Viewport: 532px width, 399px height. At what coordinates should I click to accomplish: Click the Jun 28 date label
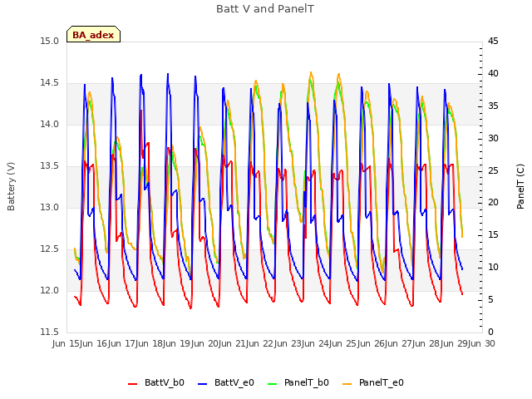[x=426, y=343]
